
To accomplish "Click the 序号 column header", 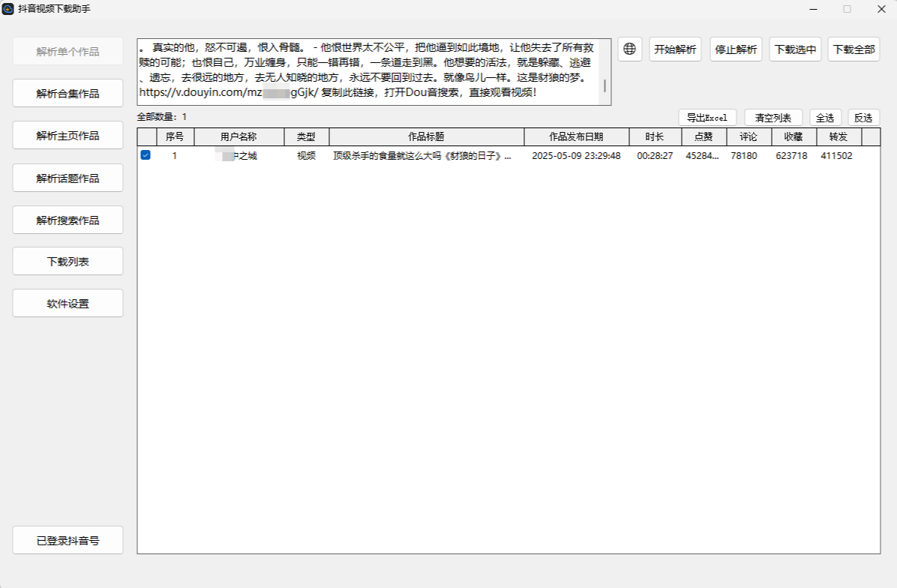I will pyautogui.click(x=175, y=136).
